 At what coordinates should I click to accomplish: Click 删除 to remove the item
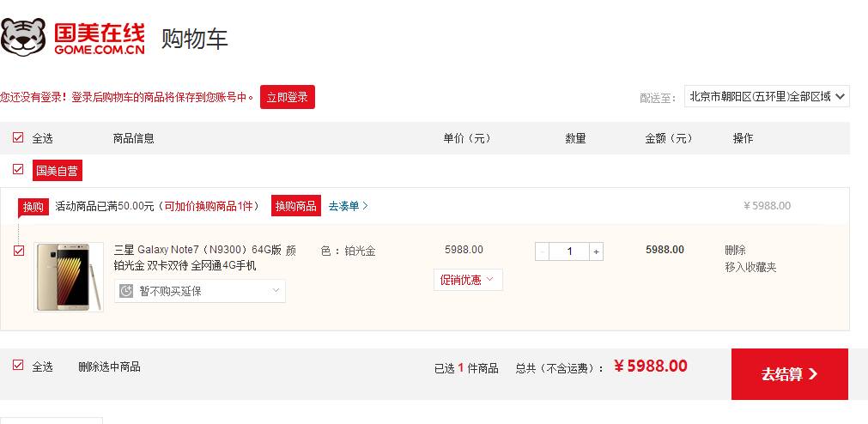(x=735, y=250)
